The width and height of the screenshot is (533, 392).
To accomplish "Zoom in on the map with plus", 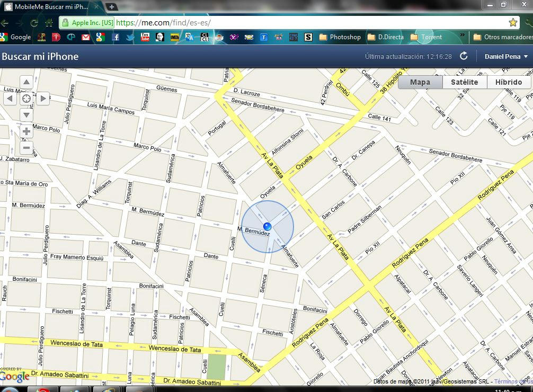I will pyautogui.click(x=26, y=131).
